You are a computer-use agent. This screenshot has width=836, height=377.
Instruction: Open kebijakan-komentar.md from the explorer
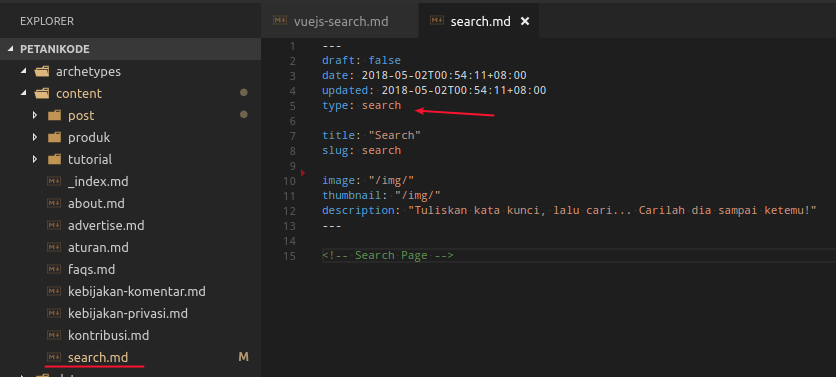tap(137, 291)
